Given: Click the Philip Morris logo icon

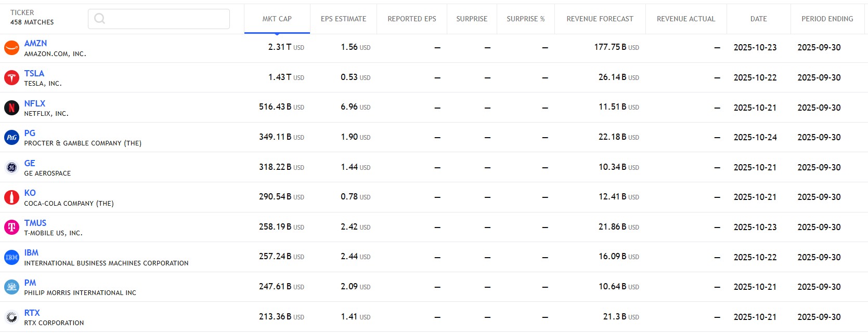Looking at the screenshot, I should click(11, 287).
